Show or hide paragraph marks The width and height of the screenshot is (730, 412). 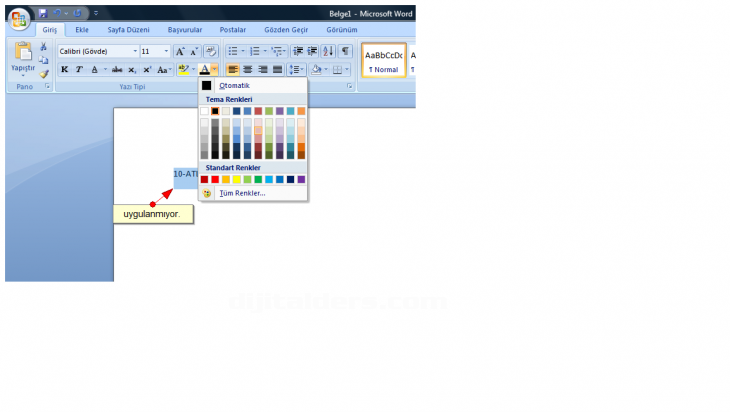[345, 51]
